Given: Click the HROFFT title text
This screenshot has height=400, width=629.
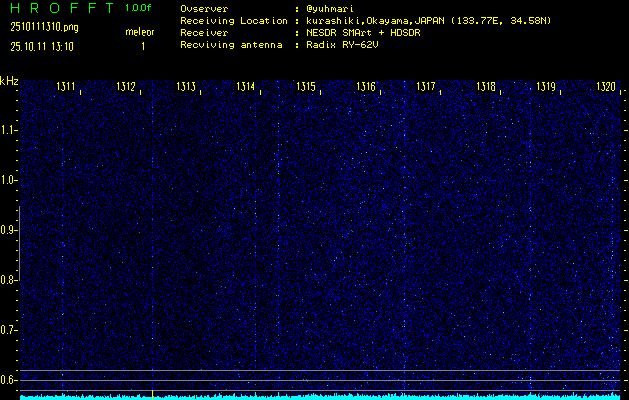Looking at the screenshot, I should pos(58,8).
